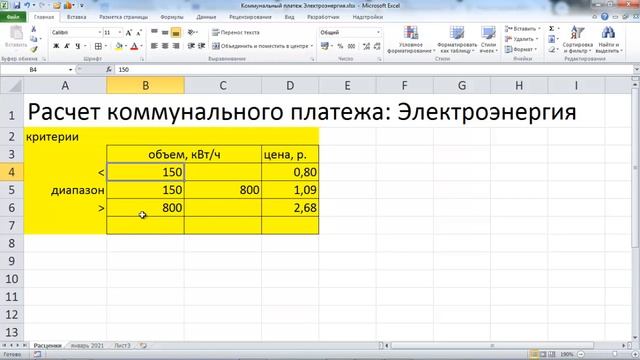Toggle left text alignment

click(154, 46)
